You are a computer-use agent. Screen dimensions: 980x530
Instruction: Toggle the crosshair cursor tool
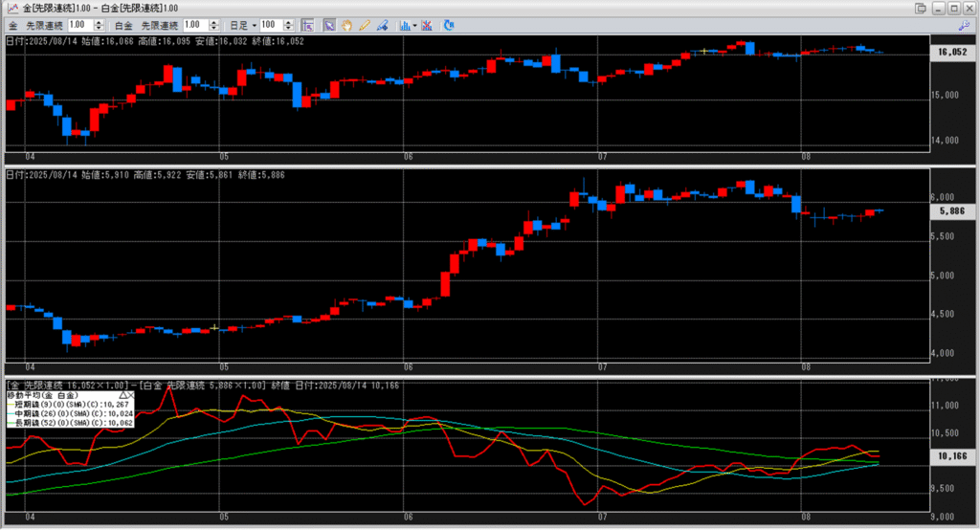307,24
